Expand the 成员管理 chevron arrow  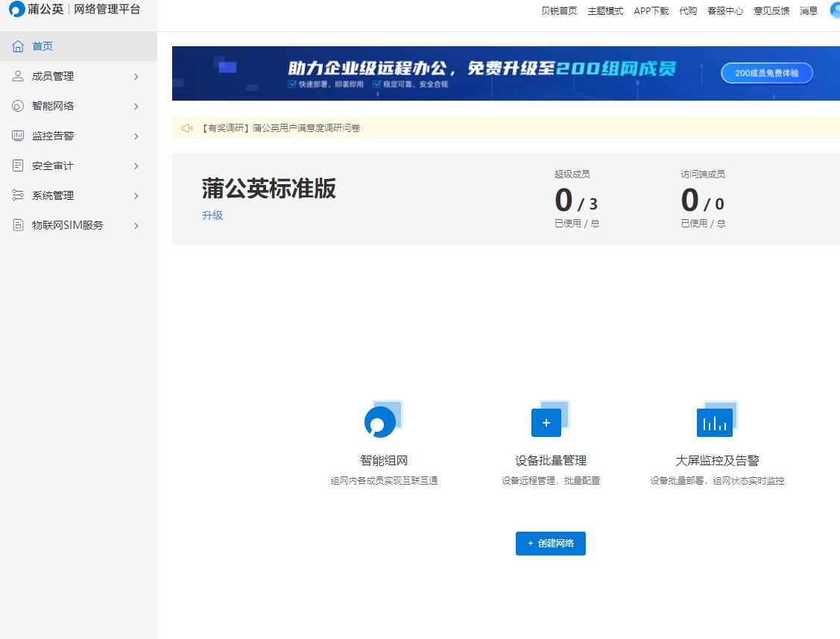136,76
